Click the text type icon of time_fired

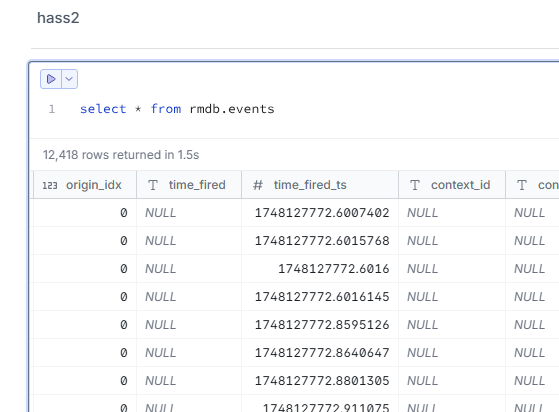click(x=153, y=185)
